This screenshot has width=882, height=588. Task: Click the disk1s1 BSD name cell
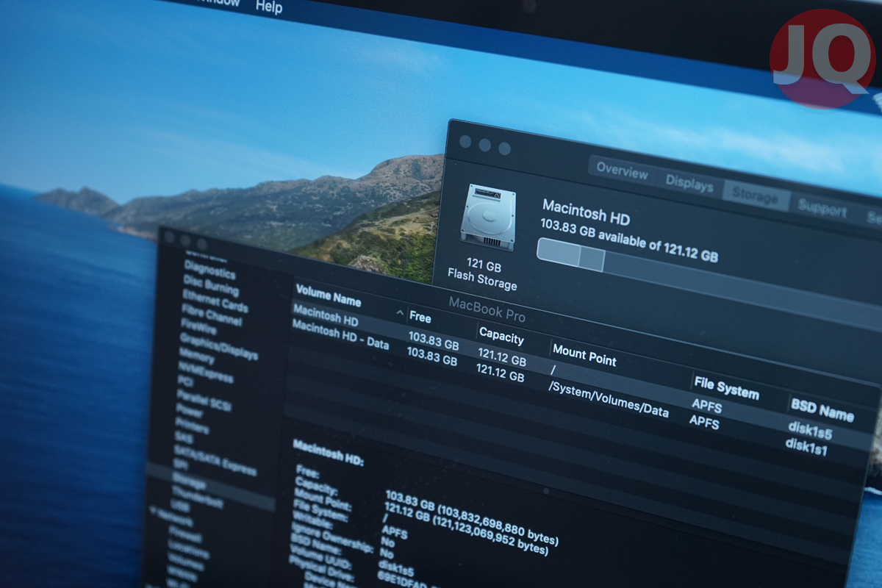pos(806,445)
